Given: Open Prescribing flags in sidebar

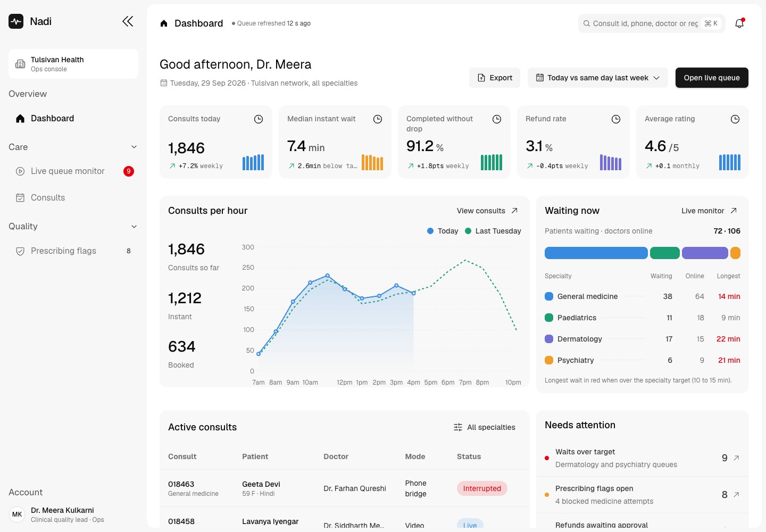Looking at the screenshot, I should click(x=73, y=251).
